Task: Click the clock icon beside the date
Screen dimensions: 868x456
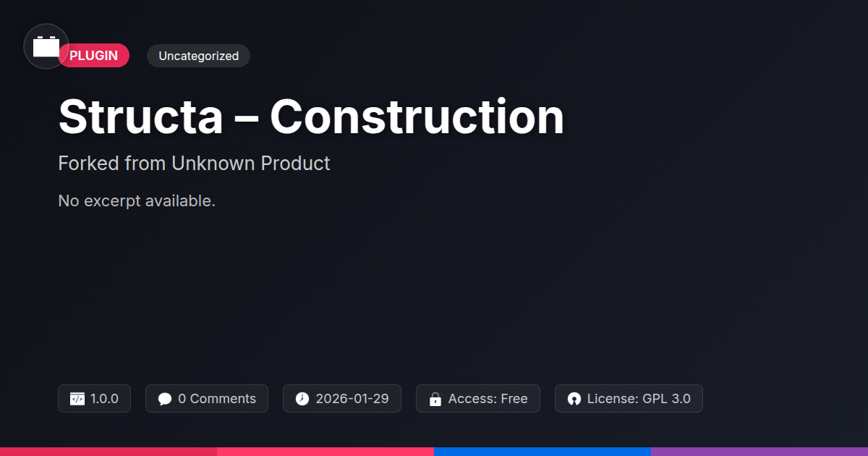Action: tap(302, 399)
